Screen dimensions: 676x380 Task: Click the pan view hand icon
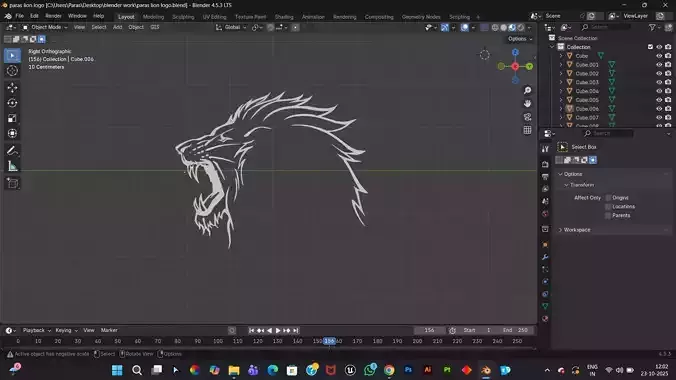(527, 104)
